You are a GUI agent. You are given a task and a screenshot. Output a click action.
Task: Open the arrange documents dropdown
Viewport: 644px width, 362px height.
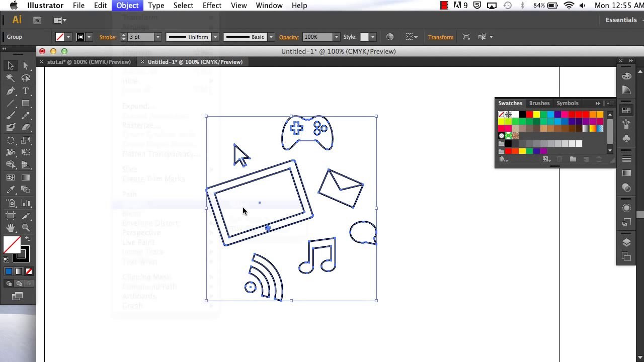60,20
